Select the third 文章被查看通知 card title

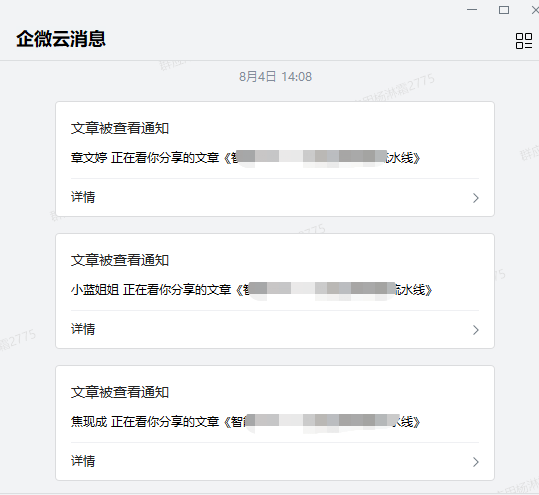[x=120, y=392]
